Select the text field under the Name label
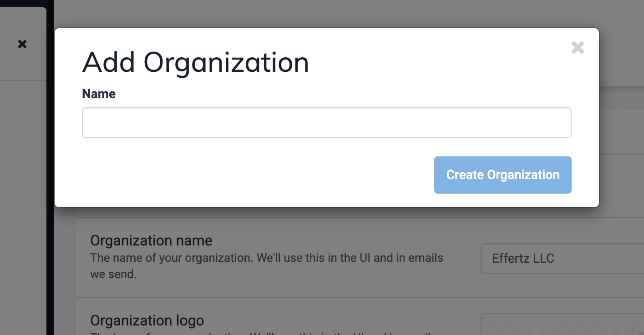 pyautogui.click(x=326, y=122)
